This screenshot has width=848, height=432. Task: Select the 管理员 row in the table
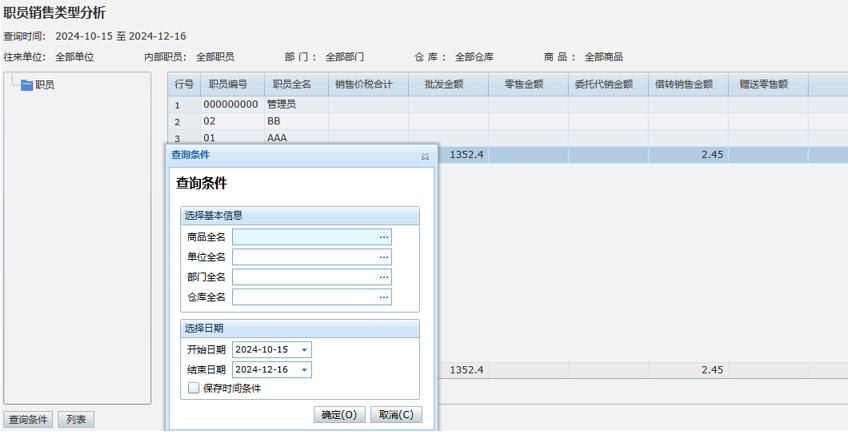coord(281,104)
